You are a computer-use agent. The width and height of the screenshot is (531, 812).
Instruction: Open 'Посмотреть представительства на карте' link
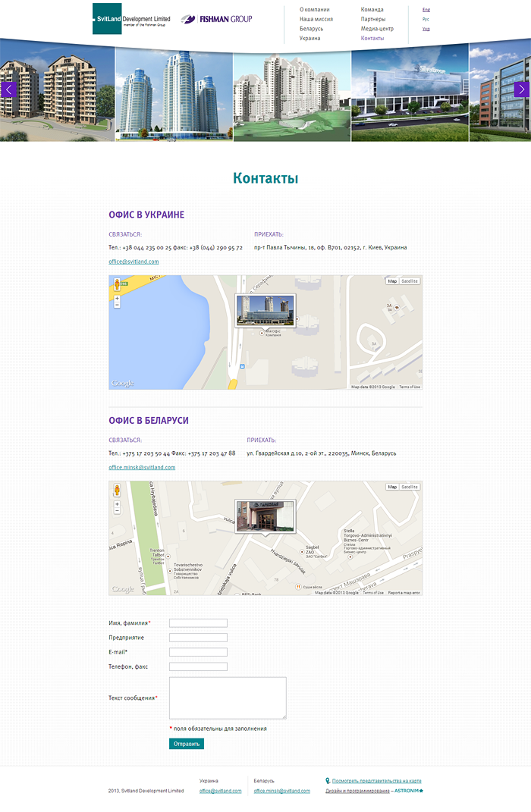click(x=376, y=781)
